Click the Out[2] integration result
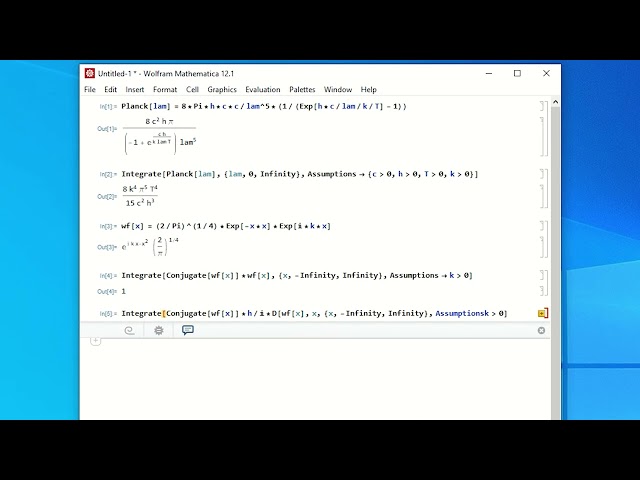 (x=140, y=196)
